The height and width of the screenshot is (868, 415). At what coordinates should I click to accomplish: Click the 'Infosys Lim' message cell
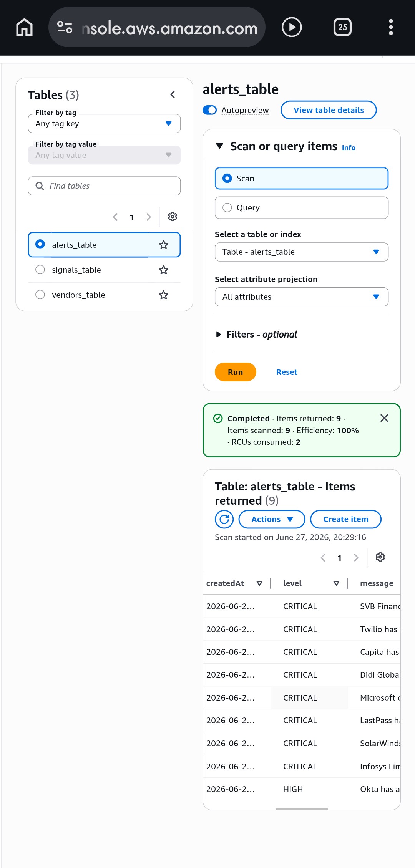[380, 767]
